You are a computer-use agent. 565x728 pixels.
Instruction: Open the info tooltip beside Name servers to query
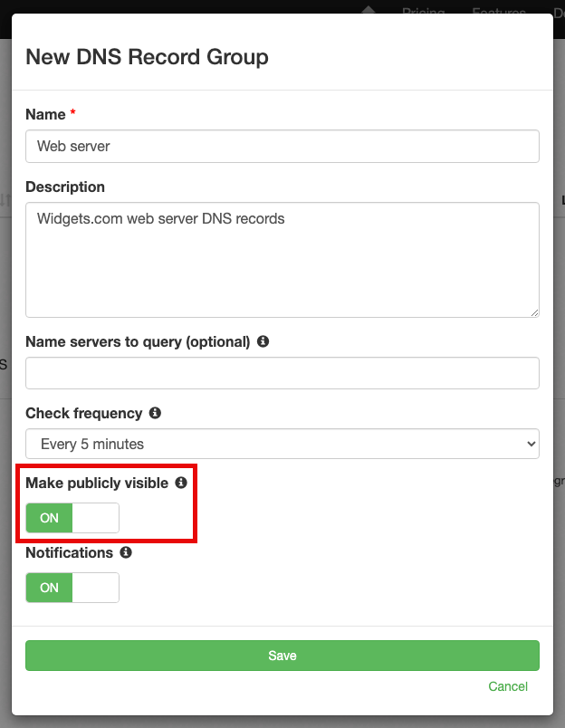click(263, 341)
